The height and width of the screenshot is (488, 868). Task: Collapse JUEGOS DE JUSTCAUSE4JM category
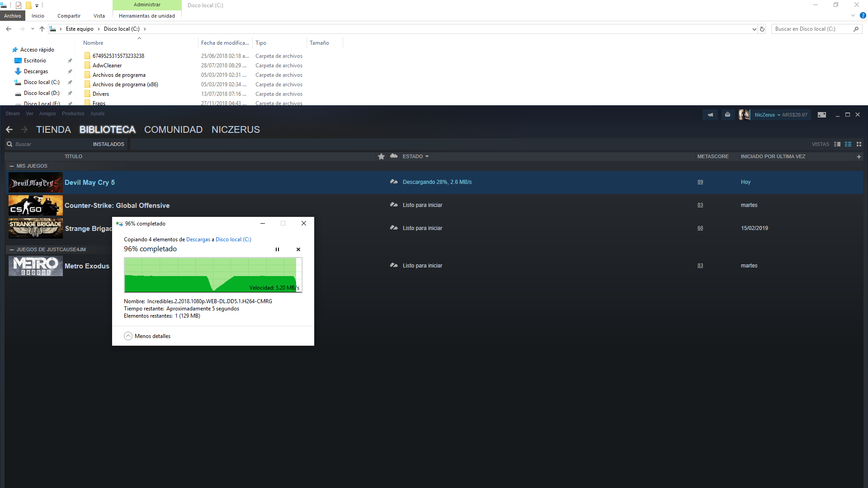point(12,249)
